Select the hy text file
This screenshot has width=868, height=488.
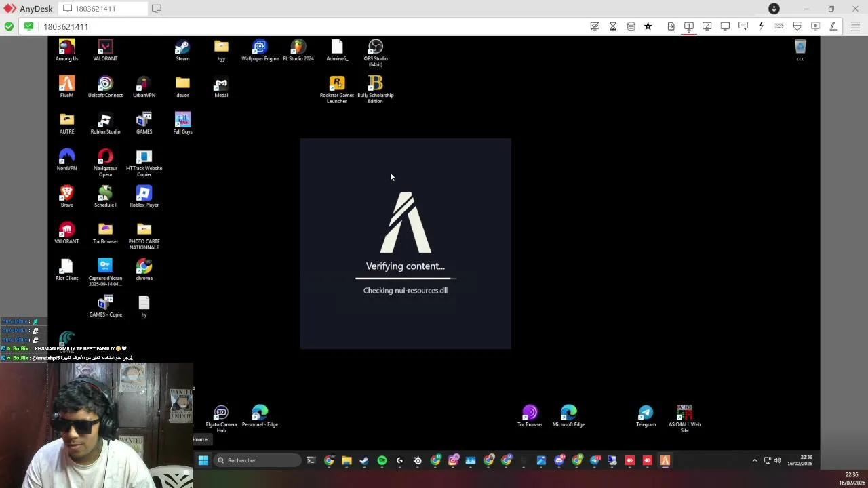click(x=144, y=307)
